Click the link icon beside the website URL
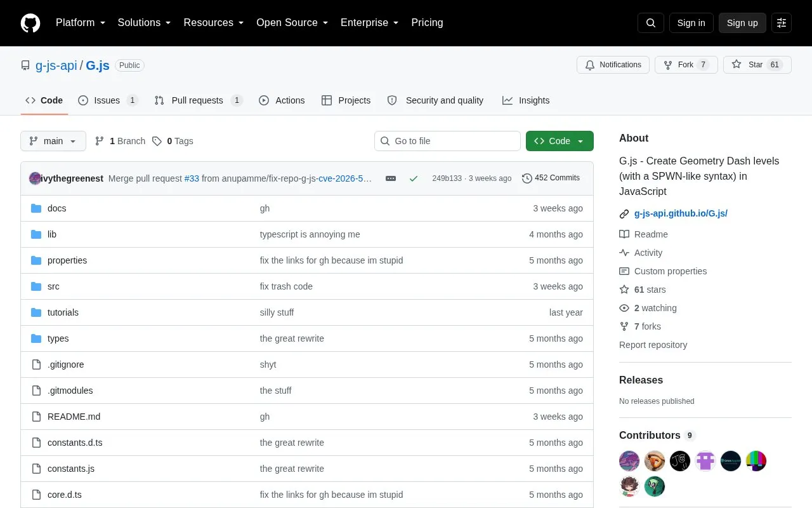 pyautogui.click(x=624, y=214)
